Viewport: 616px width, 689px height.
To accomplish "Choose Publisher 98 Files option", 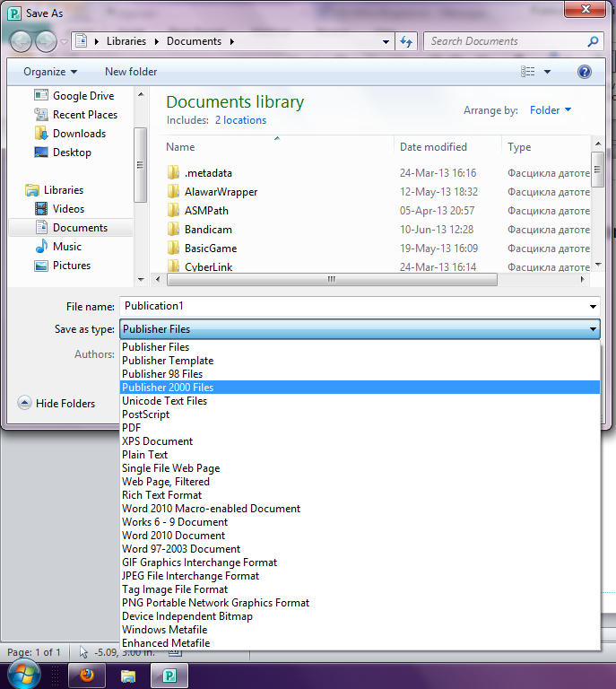I will [360, 374].
